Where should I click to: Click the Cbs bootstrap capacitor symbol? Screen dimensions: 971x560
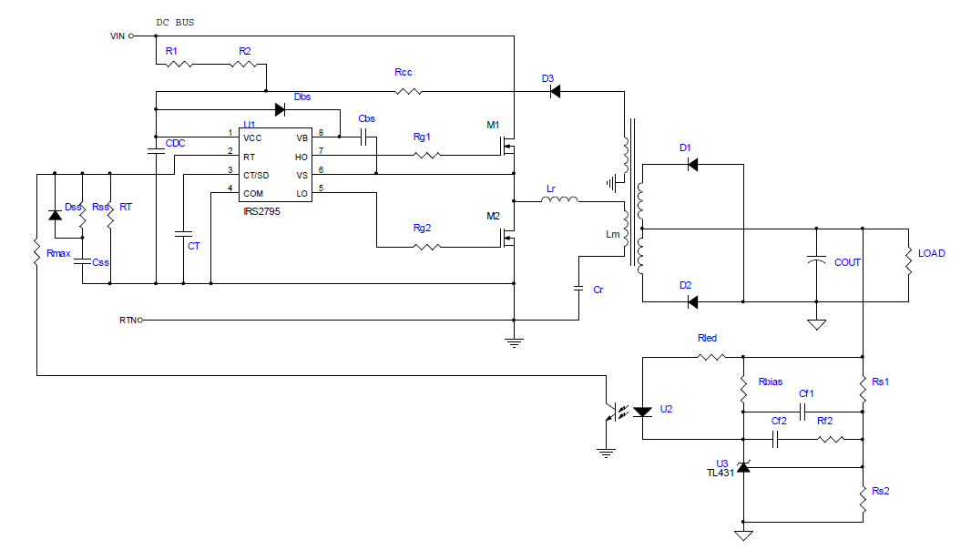(x=365, y=137)
